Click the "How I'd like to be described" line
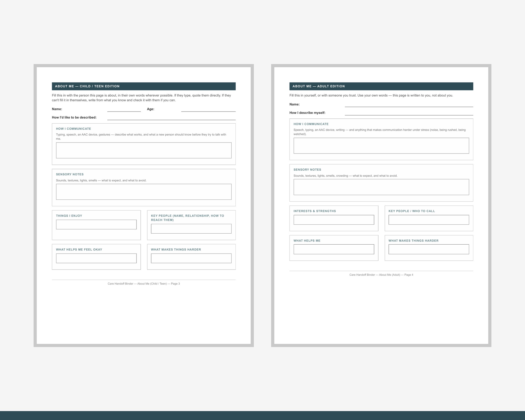525x420 pixels. coord(171,118)
